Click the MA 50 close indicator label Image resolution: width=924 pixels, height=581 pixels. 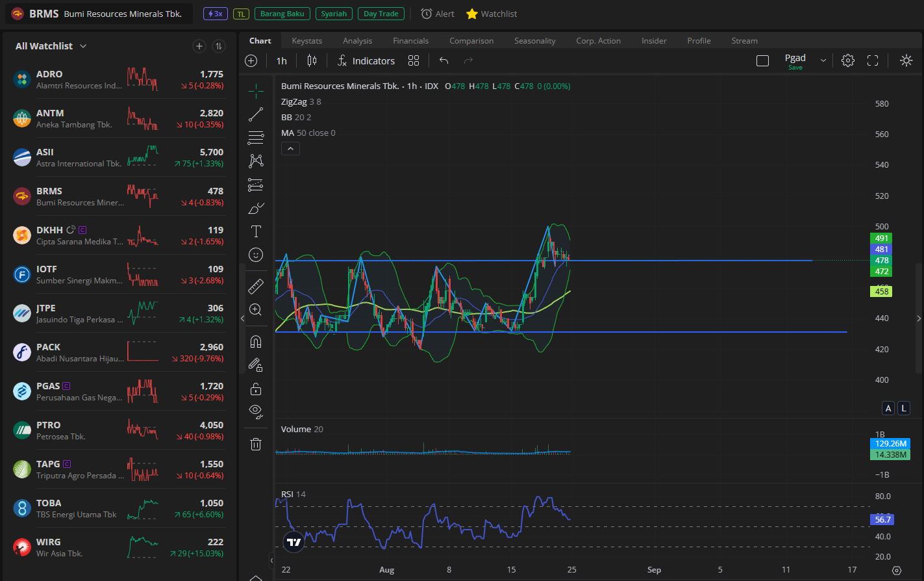point(308,133)
